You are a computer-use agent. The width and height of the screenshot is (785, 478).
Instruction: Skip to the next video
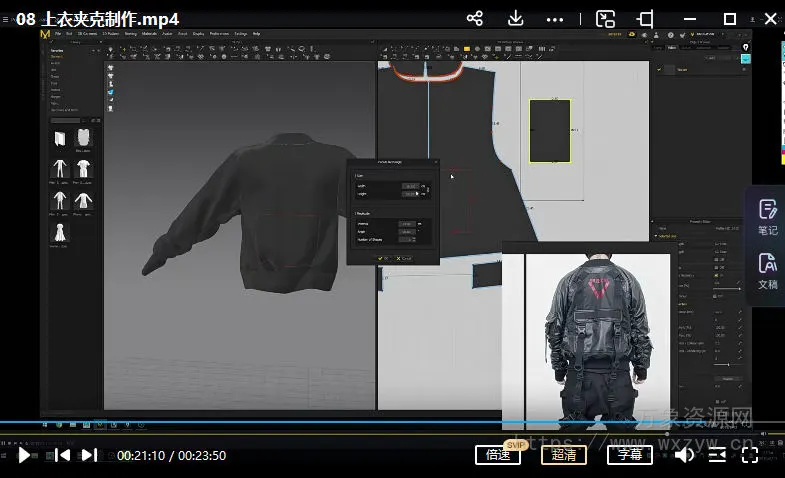[89, 455]
